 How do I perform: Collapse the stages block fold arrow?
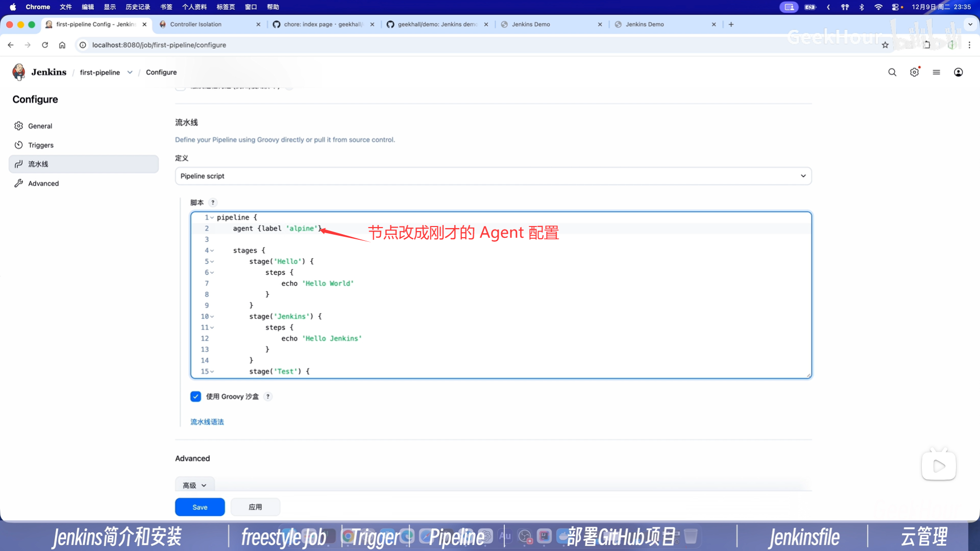212,251
